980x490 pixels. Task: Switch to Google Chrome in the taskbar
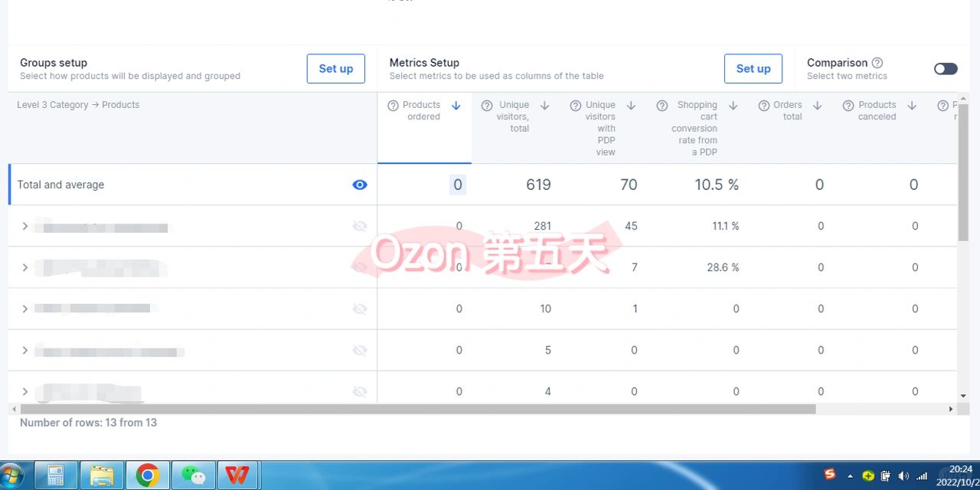(147, 475)
